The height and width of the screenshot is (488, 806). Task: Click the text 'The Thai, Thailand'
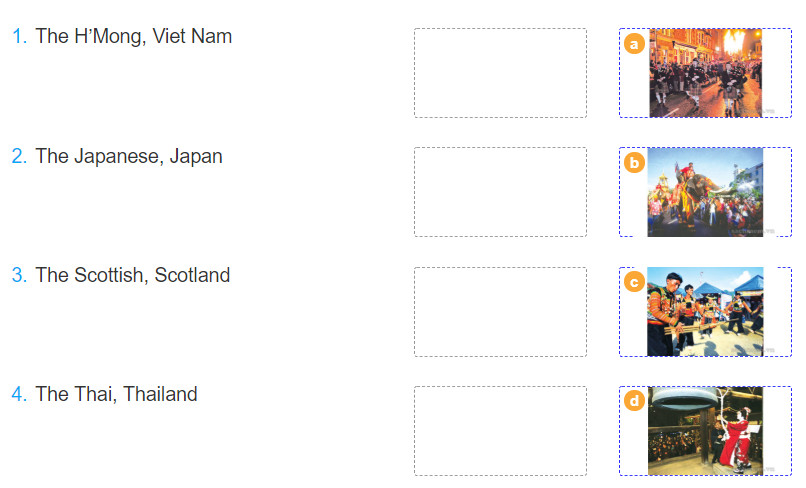pos(116,394)
